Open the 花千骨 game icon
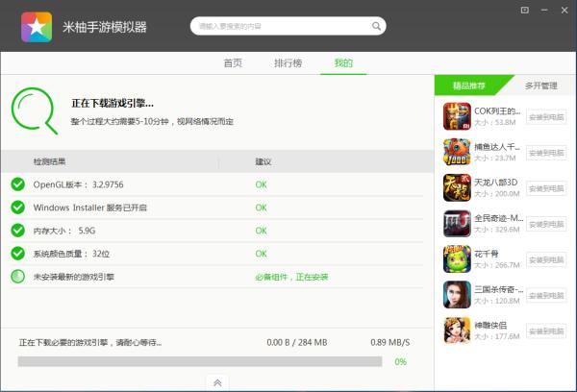This screenshot has width=577, height=392. [457, 258]
